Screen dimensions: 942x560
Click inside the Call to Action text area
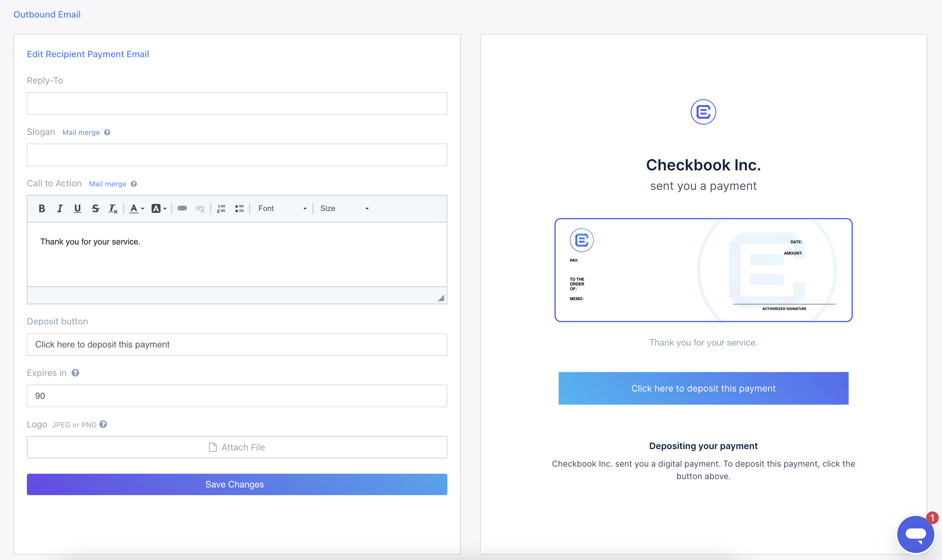(237, 254)
